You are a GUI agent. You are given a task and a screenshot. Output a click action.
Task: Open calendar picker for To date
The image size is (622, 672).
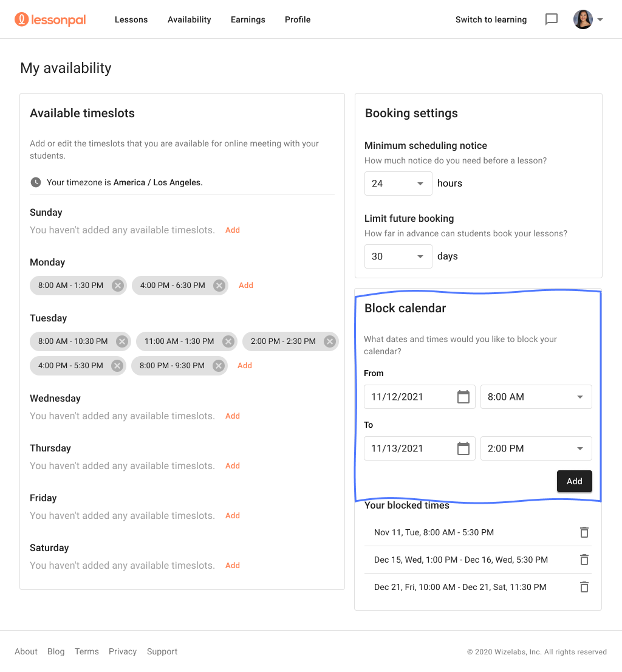463,449
